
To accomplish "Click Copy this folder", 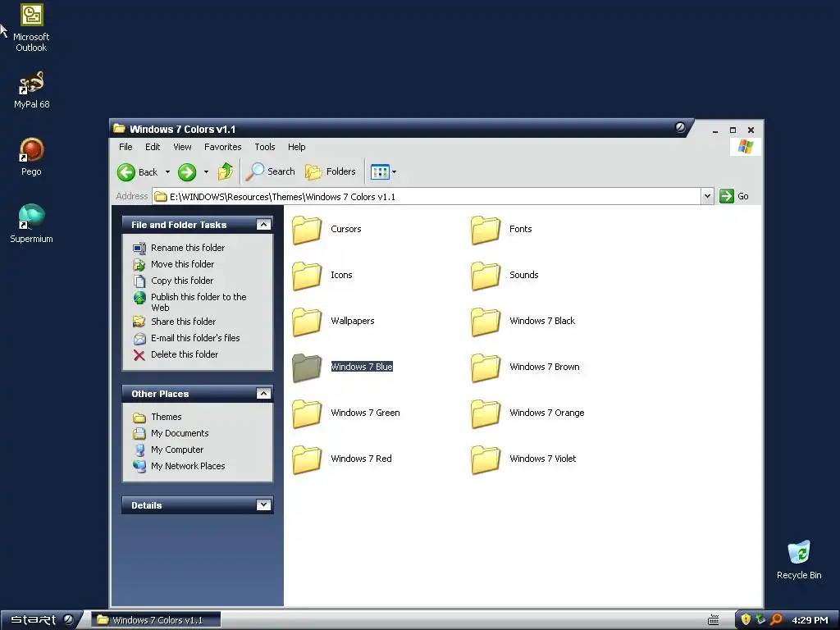I will pos(182,281).
